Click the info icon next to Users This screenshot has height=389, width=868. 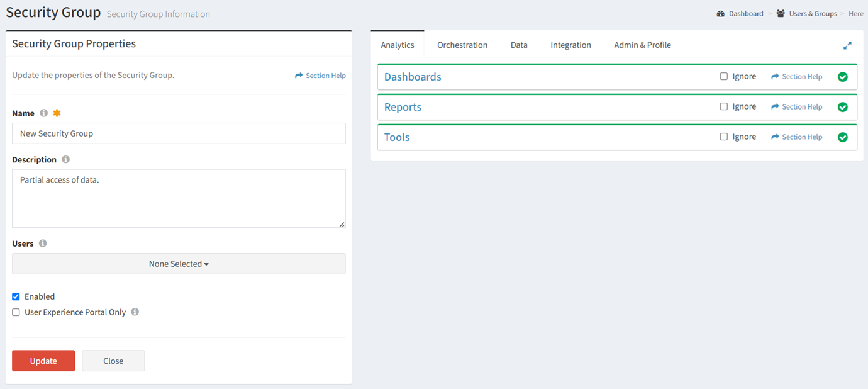tap(43, 244)
